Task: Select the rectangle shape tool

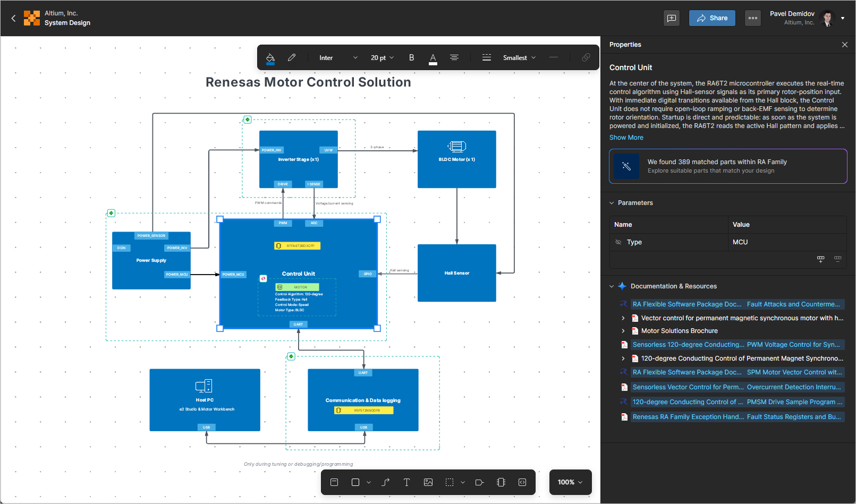Action: (355, 482)
